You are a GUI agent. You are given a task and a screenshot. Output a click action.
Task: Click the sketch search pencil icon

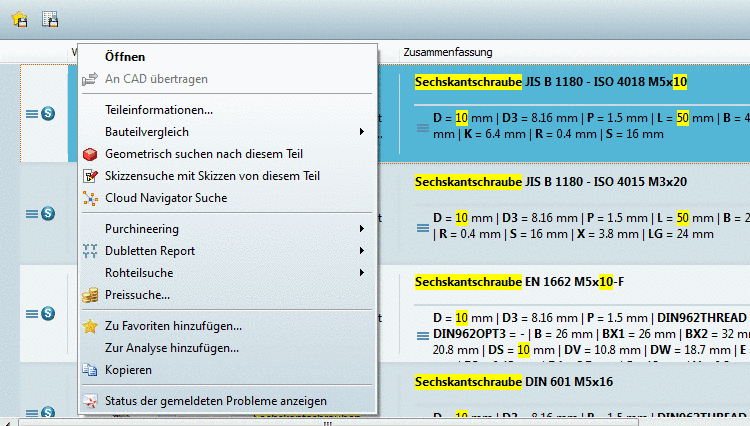(90, 176)
